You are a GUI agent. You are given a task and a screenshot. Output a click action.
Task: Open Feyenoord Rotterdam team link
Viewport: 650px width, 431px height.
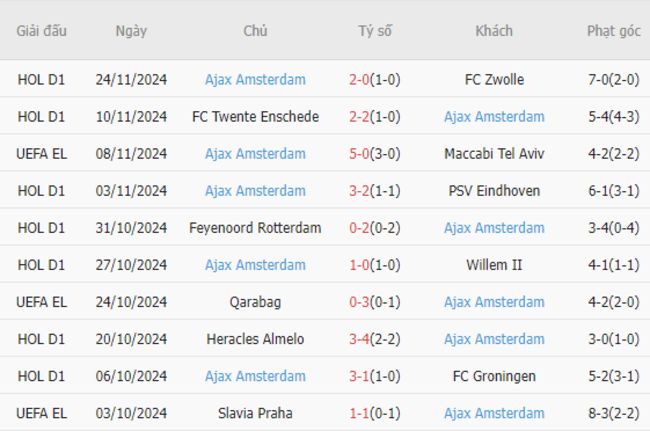coord(255,228)
